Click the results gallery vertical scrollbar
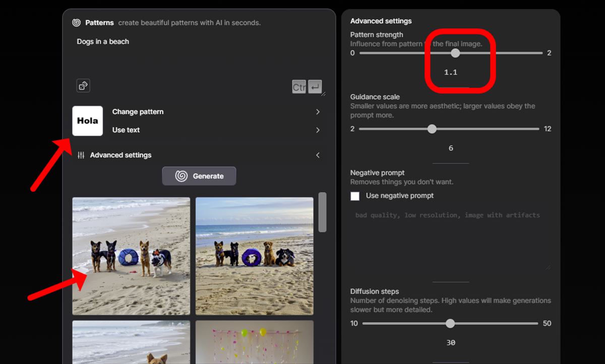This screenshot has height=364, width=605. coord(322,212)
